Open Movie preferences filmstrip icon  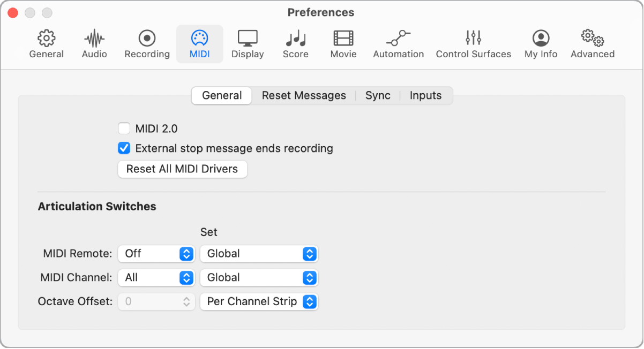[343, 39]
